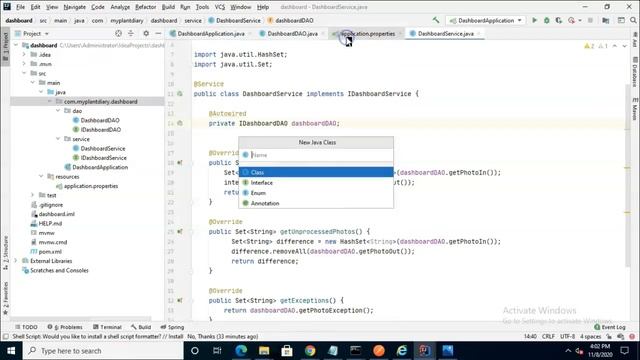Screen dimensions: 640x360
Task: Open the Spring tool window
Action: tap(172, 327)
